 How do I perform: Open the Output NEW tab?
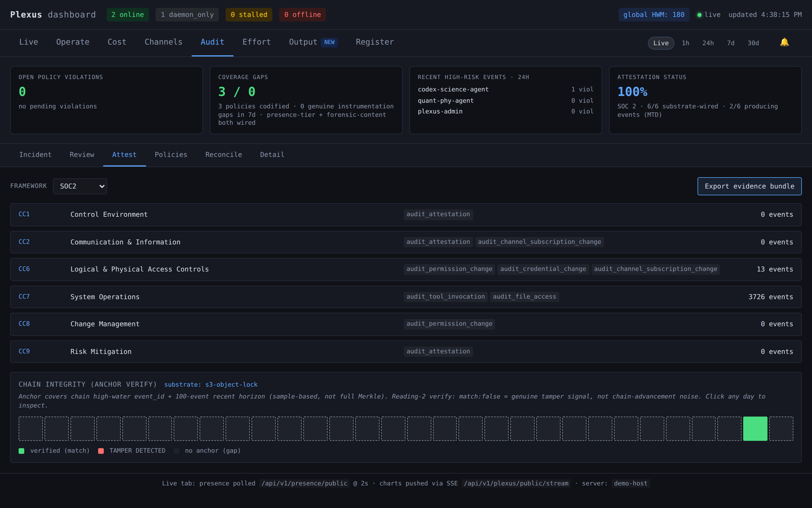click(x=313, y=42)
